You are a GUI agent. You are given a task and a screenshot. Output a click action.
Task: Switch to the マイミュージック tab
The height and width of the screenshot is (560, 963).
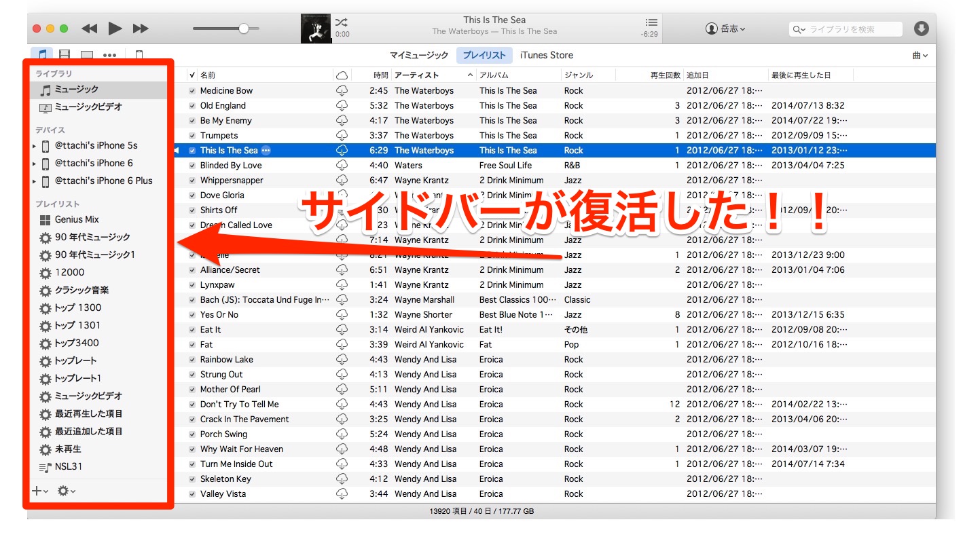(419, 56)
